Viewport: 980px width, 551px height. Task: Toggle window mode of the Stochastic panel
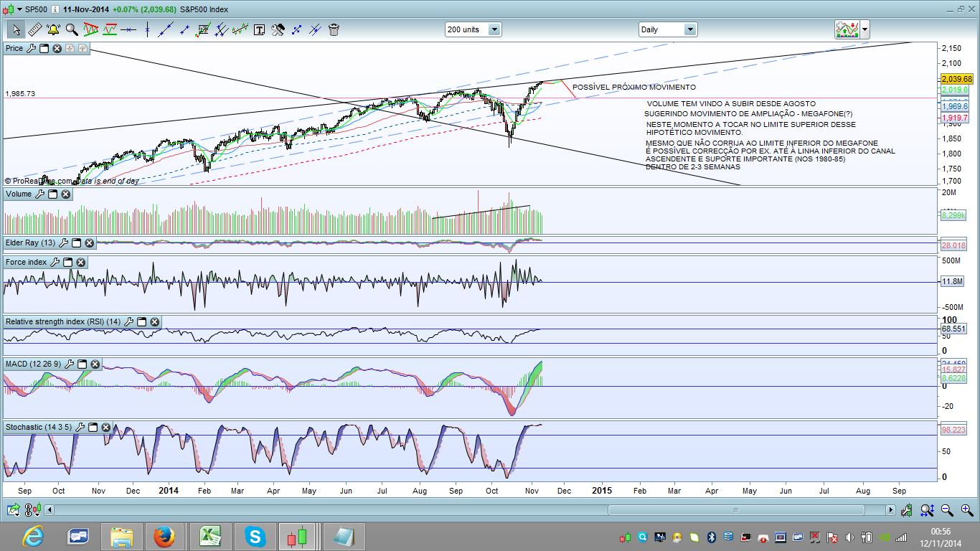point(93,428)
